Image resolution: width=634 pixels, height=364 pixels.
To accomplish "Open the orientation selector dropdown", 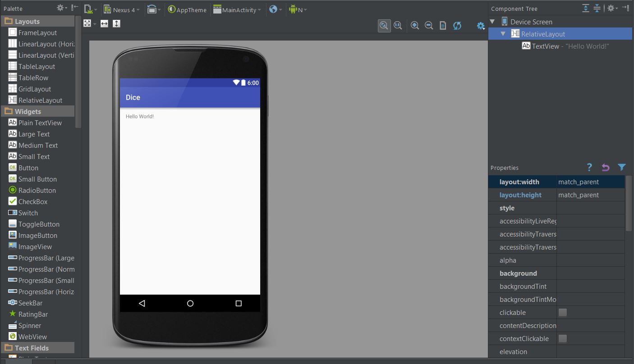I will click(154, 9).
